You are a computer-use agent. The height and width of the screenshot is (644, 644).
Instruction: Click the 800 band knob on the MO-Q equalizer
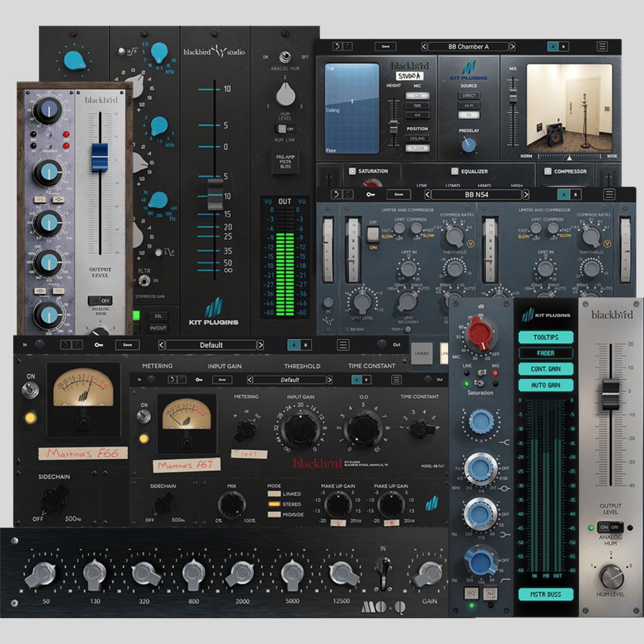[193, 574]
